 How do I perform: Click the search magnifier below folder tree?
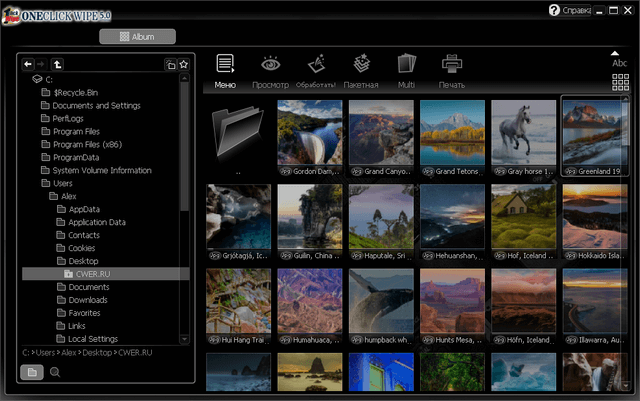pos(55,372)
